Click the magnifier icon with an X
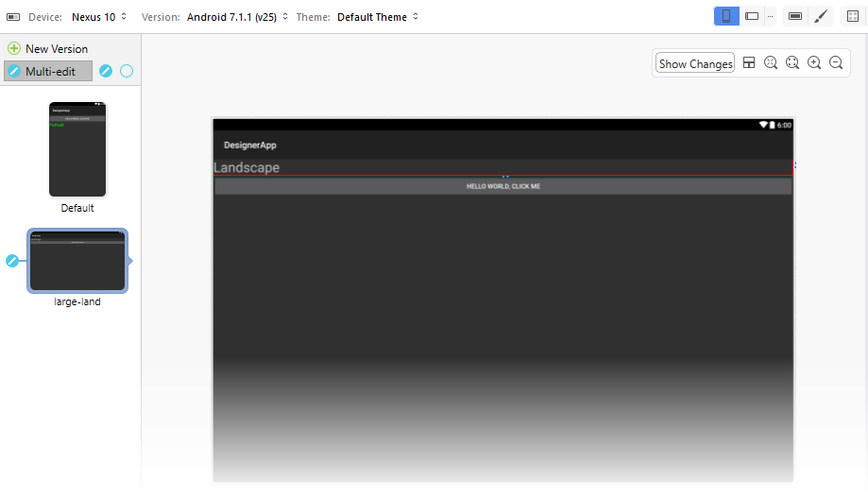 point(771,62)
